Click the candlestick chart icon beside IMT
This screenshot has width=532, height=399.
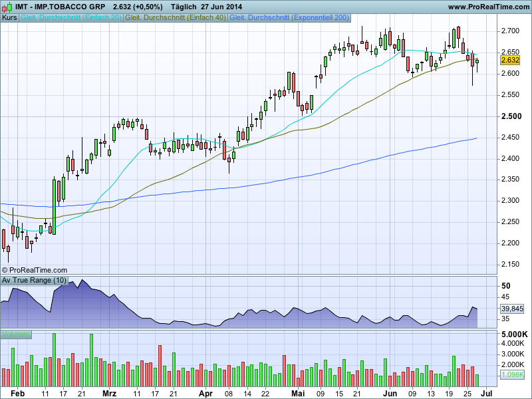pyautogui.click(x=7, y=7)
